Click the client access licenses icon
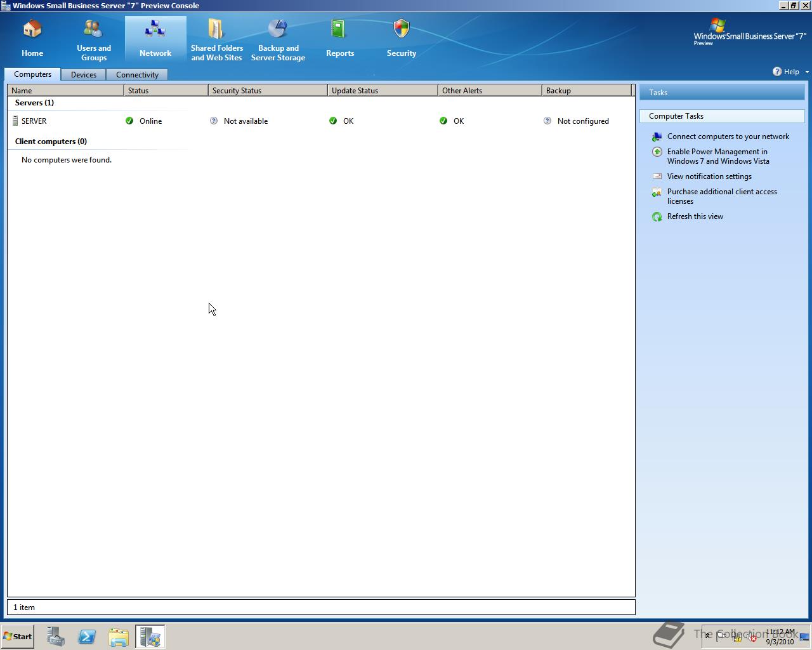 point(657,192)
